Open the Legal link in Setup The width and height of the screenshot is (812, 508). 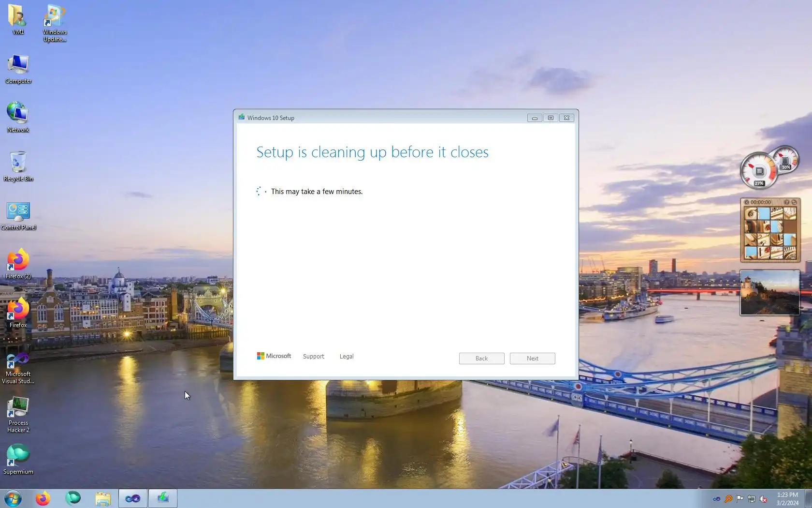pos(347,357)
